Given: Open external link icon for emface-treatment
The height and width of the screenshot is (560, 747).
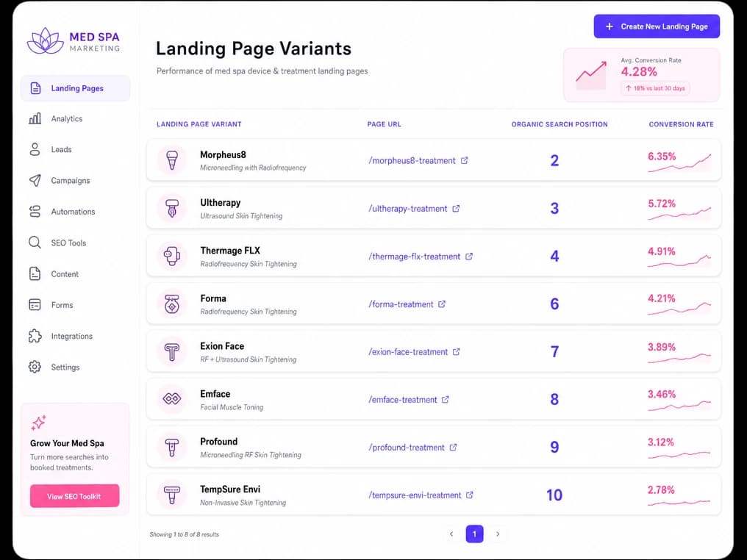Looking at the screenshot, I should coord(445,400).
